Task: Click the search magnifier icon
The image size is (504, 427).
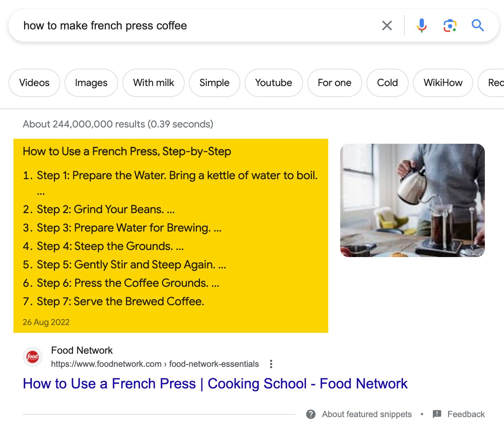Action: point(477,25)
